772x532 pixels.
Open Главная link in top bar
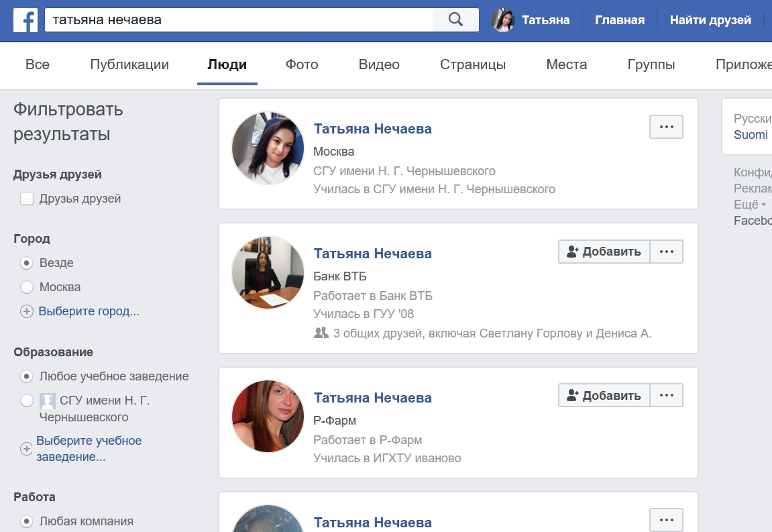[x=620, y=20]
